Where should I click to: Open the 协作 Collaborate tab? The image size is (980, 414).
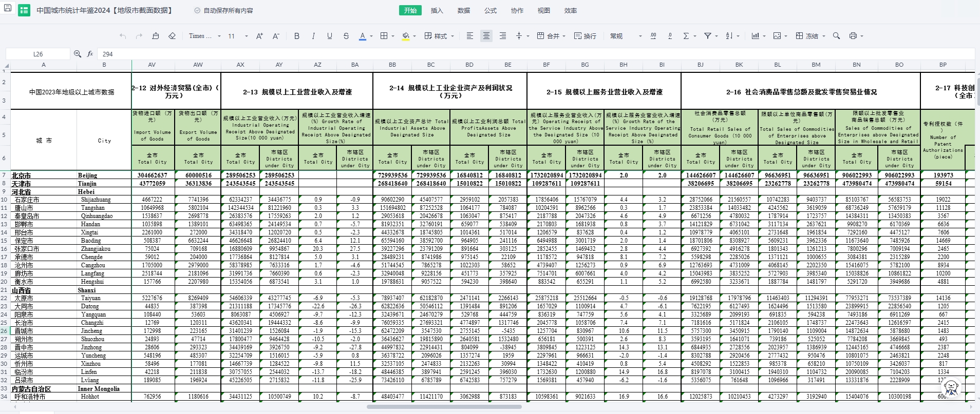[x=517, y=10]
